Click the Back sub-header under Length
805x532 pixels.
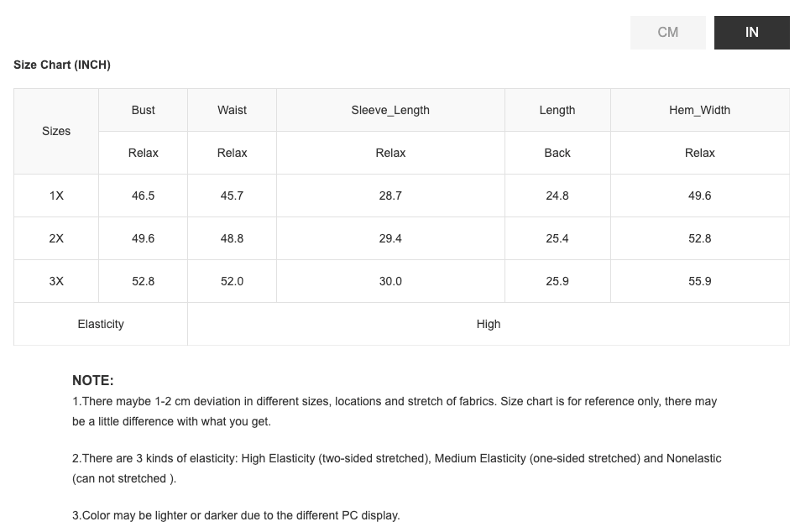[557, 153]
